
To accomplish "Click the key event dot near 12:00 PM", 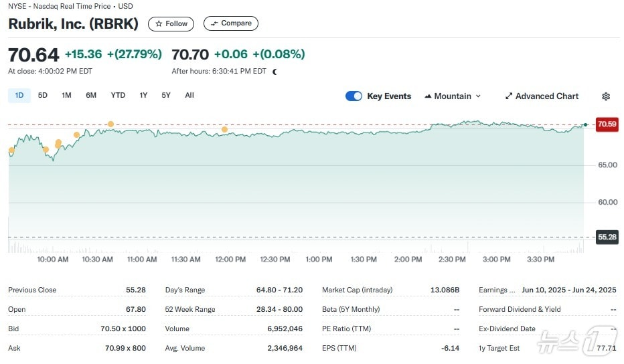I will pos(224,129).
